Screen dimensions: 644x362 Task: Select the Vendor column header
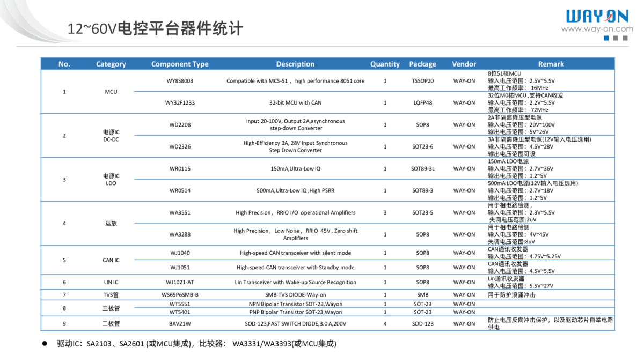click(464, 64)
